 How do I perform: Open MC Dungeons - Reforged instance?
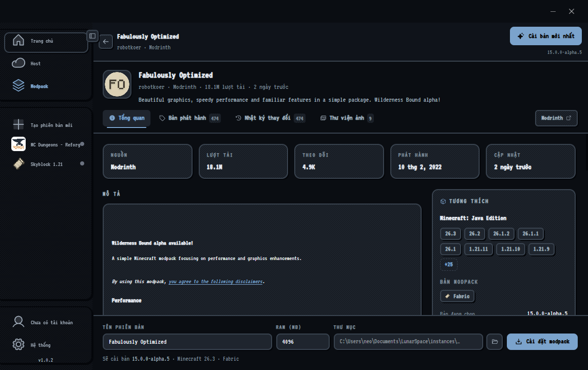[46, 144]
